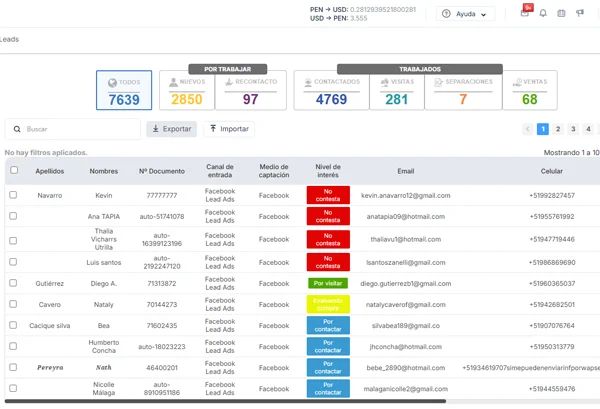Expand the Ayuda help dropdown
The image size is (600, 409).
(465, 14)
